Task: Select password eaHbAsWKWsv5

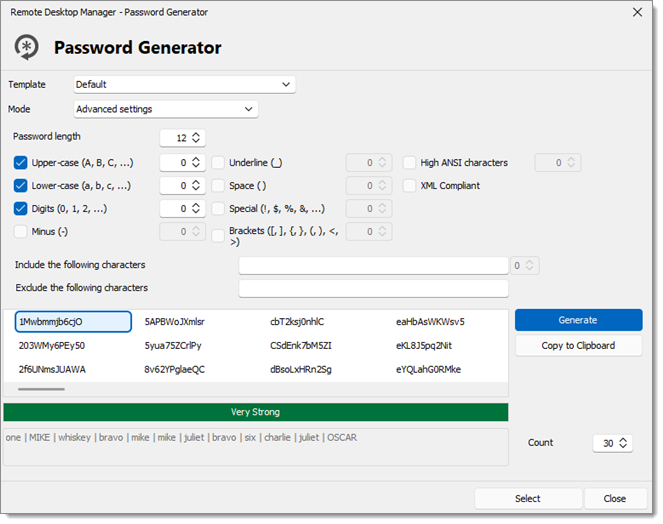Action: pos(430,322)
